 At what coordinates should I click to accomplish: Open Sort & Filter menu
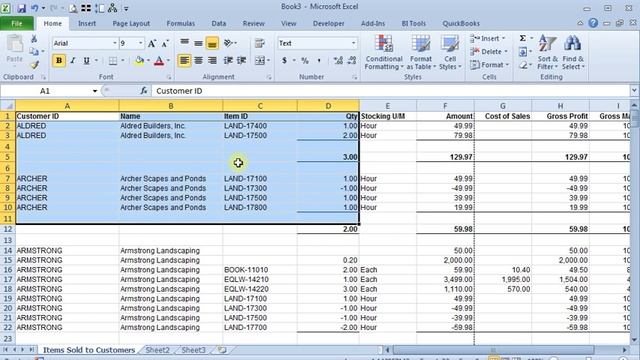coord(547,52)
